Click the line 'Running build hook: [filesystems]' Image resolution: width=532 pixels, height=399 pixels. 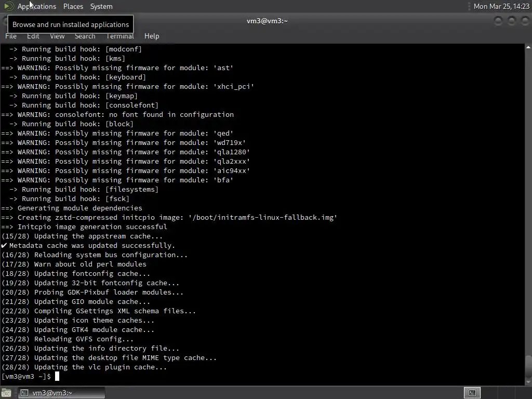click(84, 190)
